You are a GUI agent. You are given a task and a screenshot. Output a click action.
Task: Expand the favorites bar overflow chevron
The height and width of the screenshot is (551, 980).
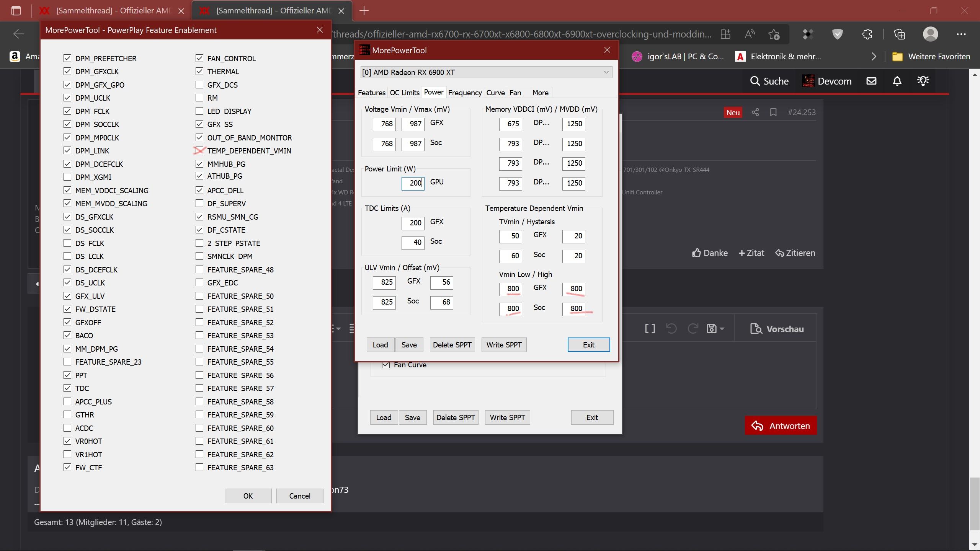point(874,57)
